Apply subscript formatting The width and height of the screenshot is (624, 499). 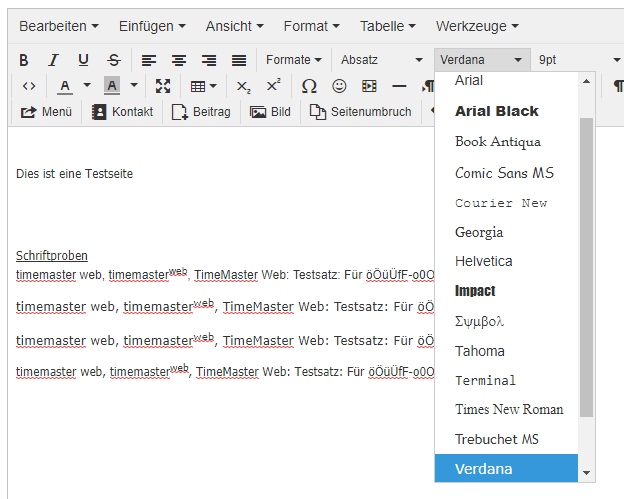click(243, 86)
